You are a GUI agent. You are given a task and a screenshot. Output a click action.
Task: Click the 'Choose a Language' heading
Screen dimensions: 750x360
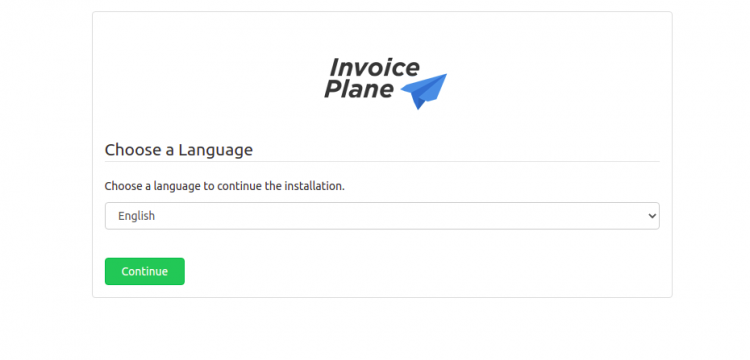178,150
